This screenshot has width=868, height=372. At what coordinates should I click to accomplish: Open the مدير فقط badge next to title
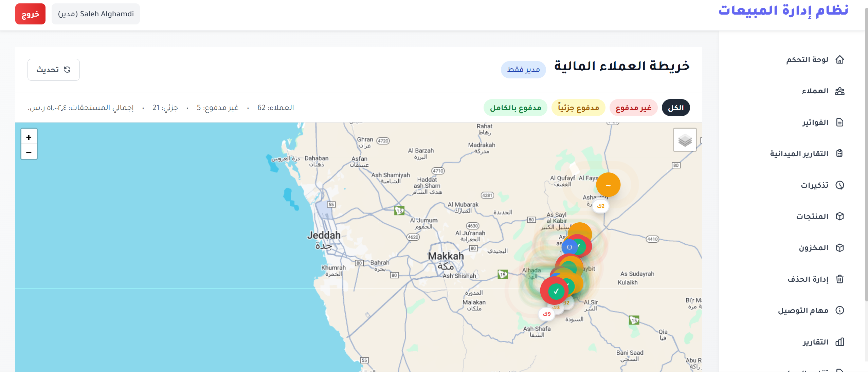pyautogui.click(x=523, y=70)
